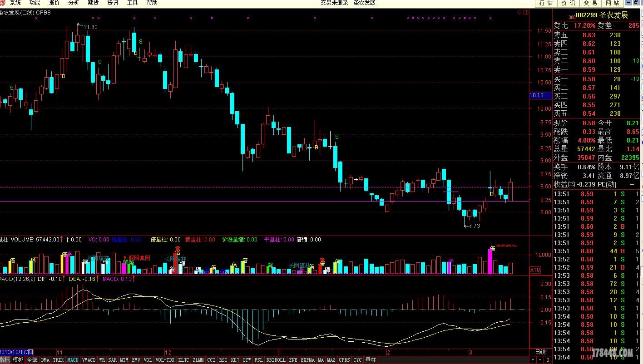This screenshot has height=364, width=643.
Task: Click the 委比 17.28% value
Action: point(584,26)
